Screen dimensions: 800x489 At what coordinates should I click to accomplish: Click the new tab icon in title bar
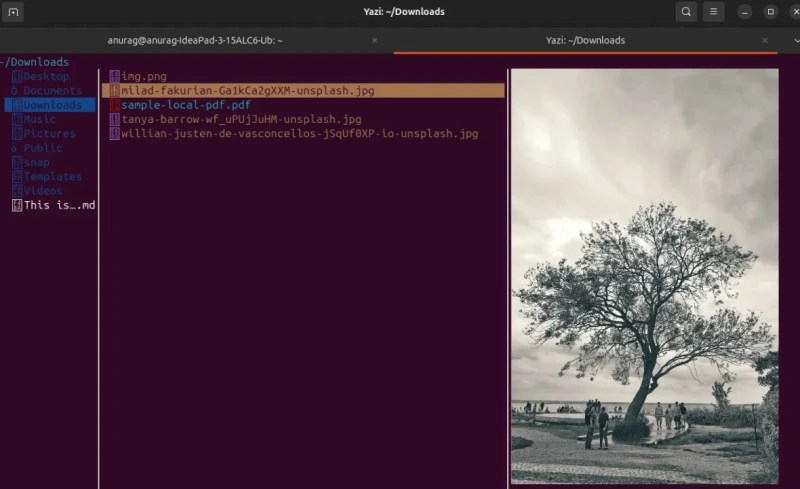click(x=13, y=11)
